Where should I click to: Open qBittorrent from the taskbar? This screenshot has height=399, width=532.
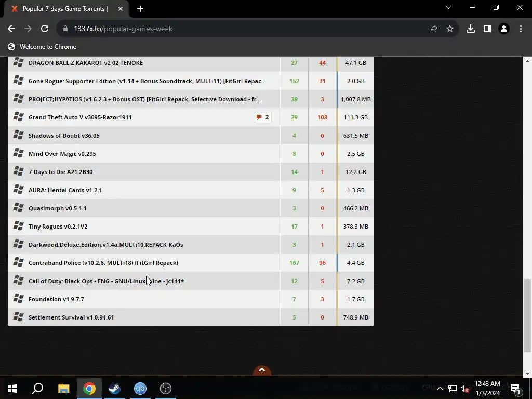[140, 389]
